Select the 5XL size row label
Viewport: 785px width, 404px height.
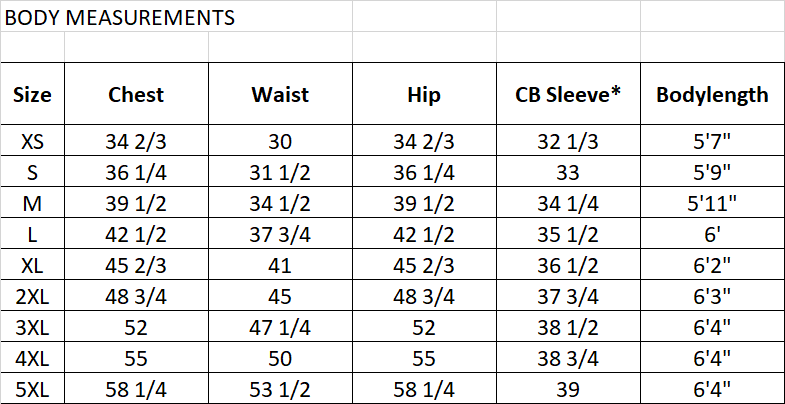(32, 388)
